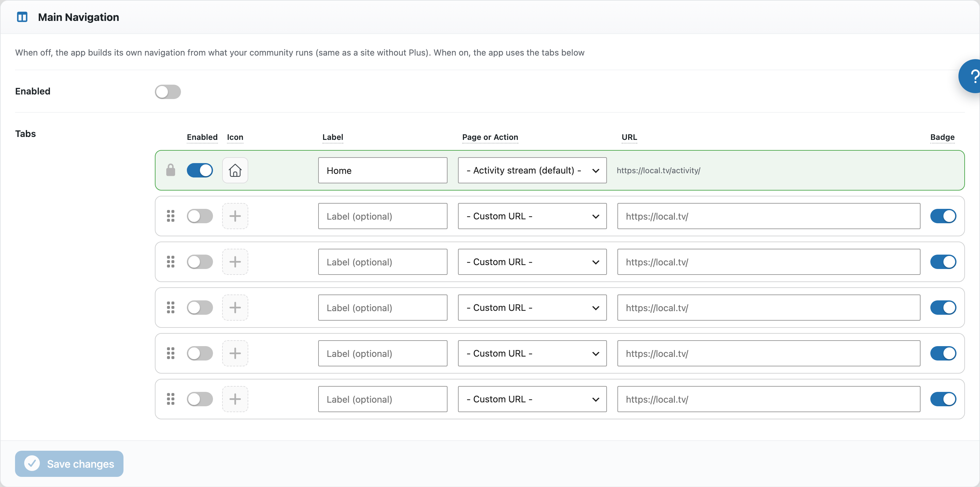The height and width of the screenshot is (487, 980).
Task: Add an icon to the last tab row
Action: coord(235,399)
